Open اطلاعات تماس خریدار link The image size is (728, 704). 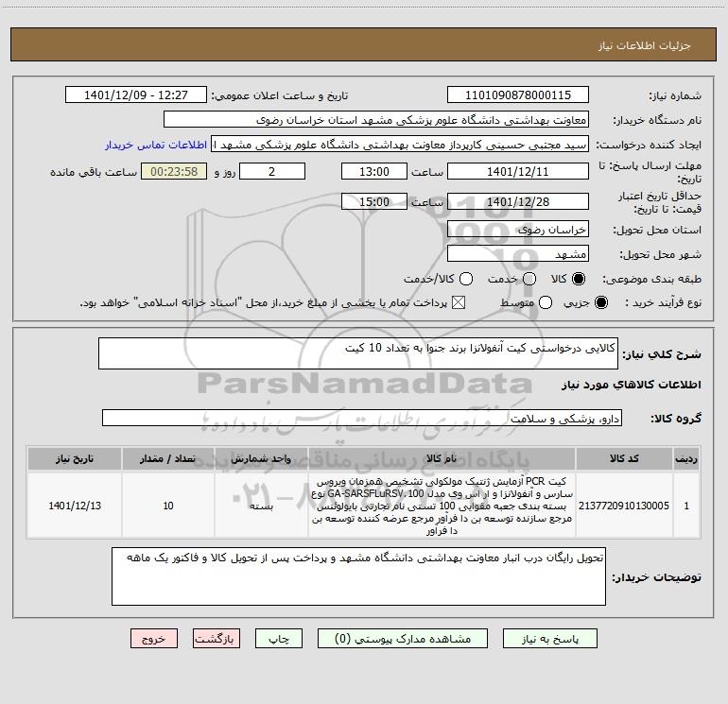(x=156, y=145)
